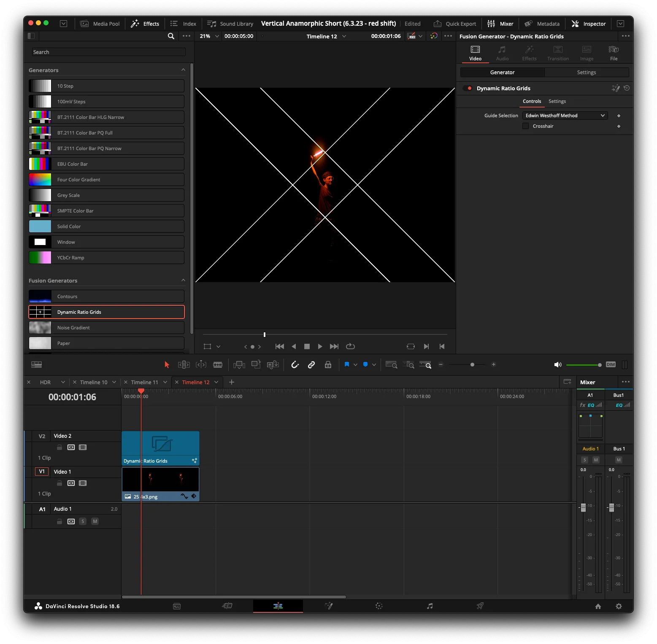Toggle the Metadata panel button
This screenshot has width=657, height=644.
(x=542, y=24)
